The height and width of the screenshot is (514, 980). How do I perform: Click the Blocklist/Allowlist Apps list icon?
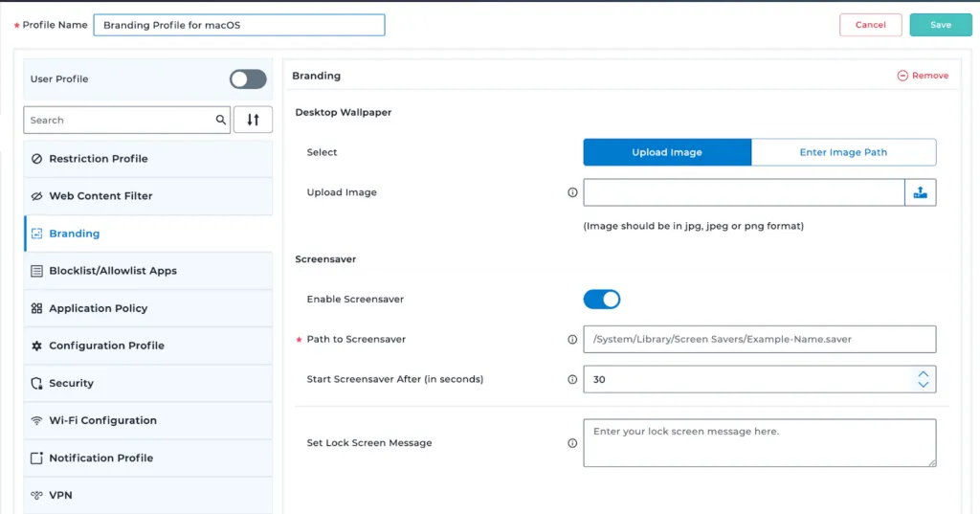(37, 271)
